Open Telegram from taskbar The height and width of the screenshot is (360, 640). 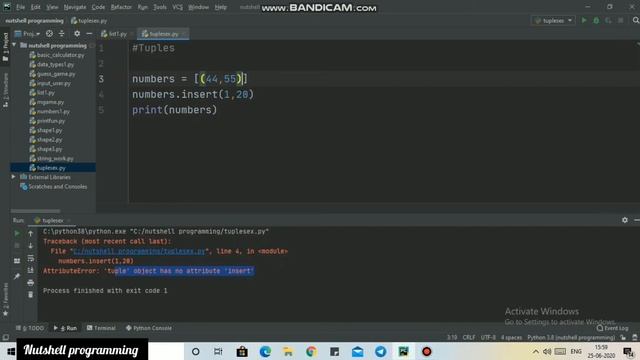[x=380, y=351]
